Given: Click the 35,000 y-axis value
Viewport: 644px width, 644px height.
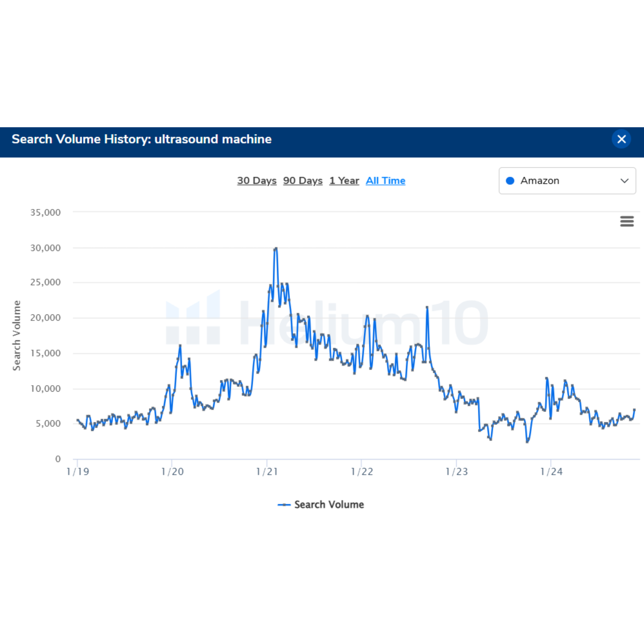Looking at the screenshot, I should click(x=45, y=213).
